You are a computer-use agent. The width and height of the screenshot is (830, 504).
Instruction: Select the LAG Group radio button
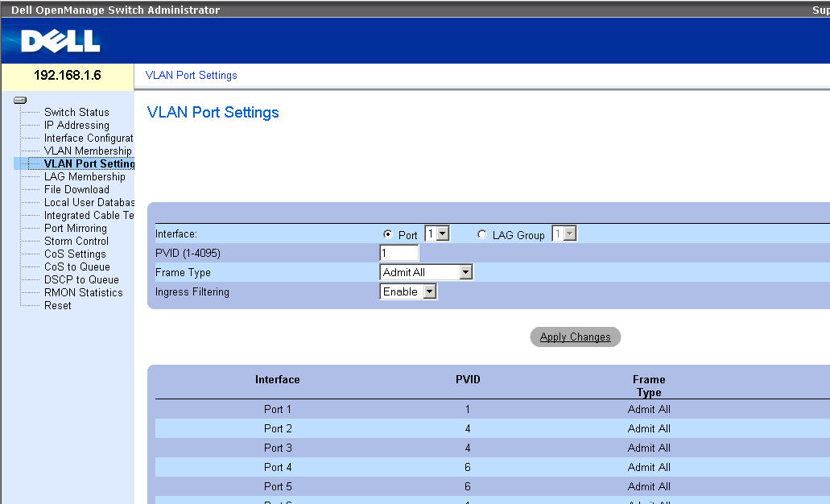(481, 234)
